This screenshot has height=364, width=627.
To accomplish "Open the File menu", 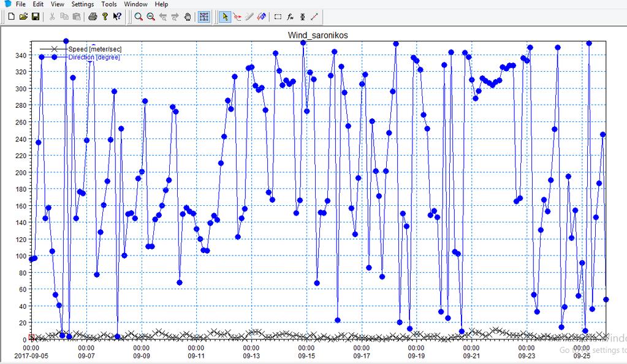I will pos(20,4).
